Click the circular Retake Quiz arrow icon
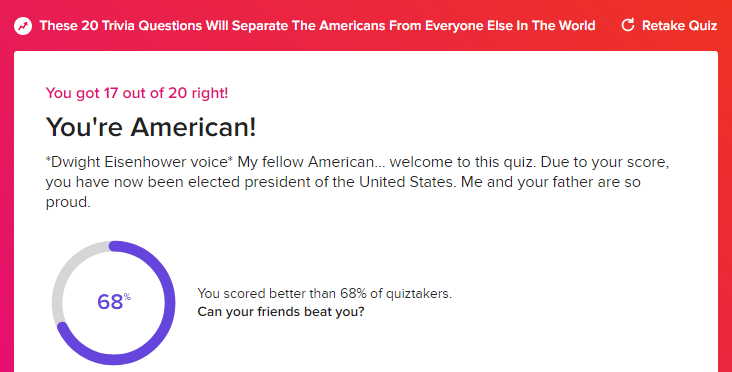 [x=628, y=25]
